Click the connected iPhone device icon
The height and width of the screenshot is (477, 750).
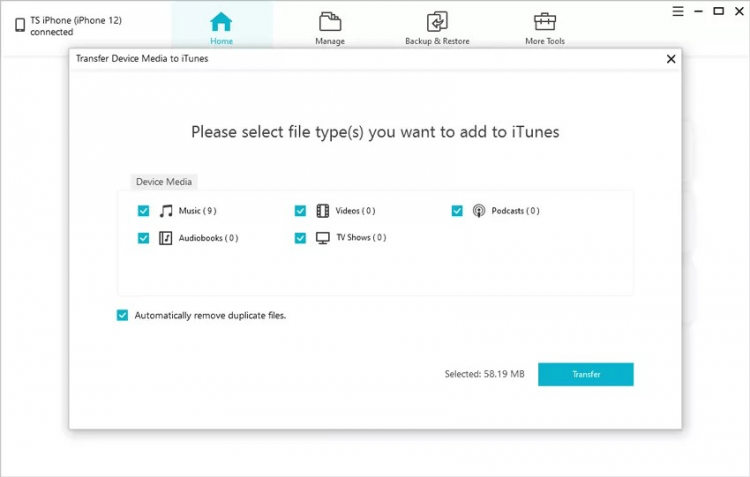(20, 25)
